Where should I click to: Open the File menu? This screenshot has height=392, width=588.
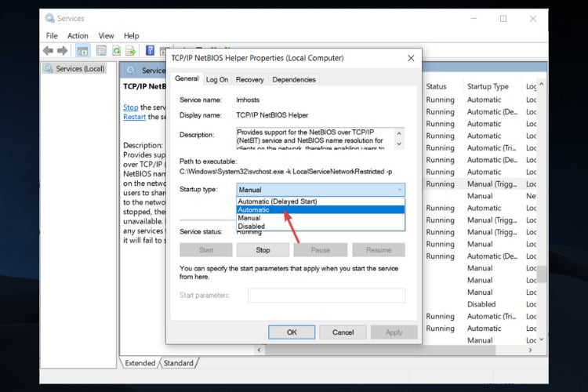pos(52,35)
